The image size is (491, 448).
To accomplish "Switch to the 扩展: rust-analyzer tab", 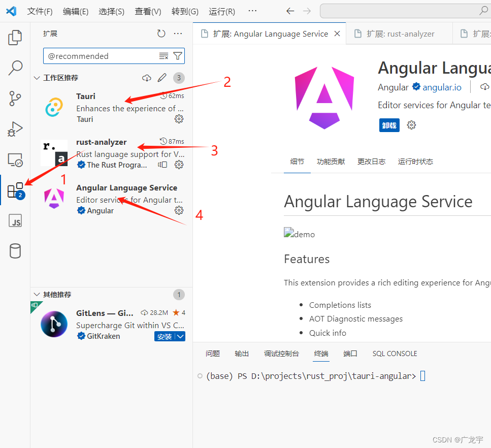I will point(400,34).
